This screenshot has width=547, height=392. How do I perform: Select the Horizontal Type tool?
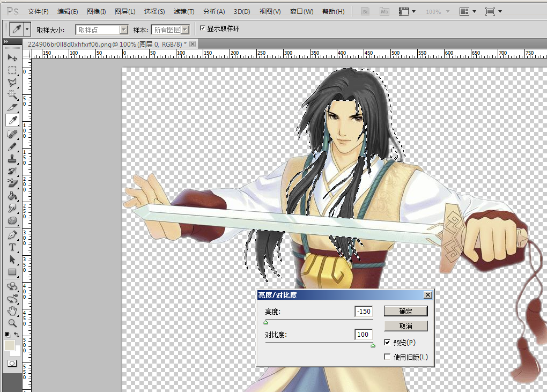point(12,247)
